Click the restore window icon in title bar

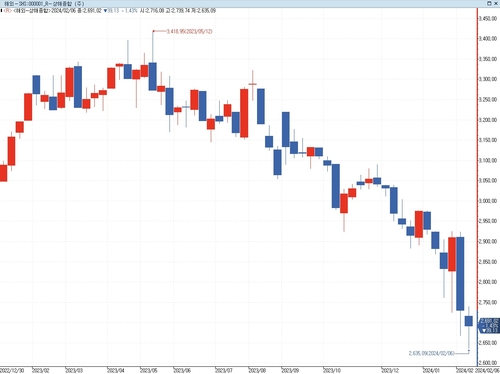(x=489, y=3)
